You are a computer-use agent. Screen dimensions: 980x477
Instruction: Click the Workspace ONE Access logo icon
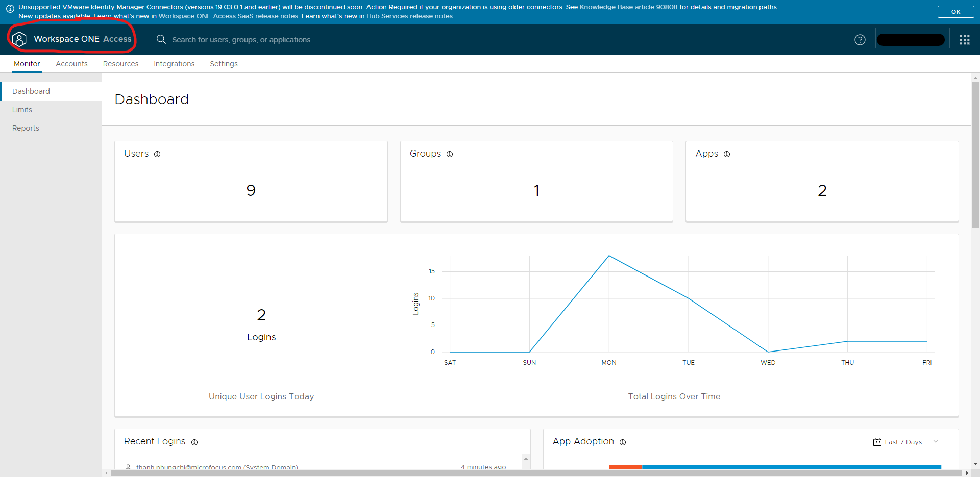point(19,39)
